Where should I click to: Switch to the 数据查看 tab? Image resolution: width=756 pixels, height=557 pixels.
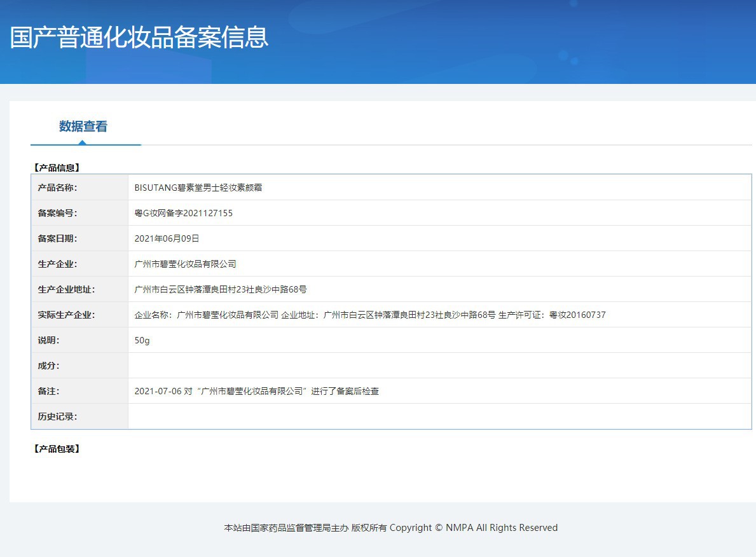[x=83, y=127]
